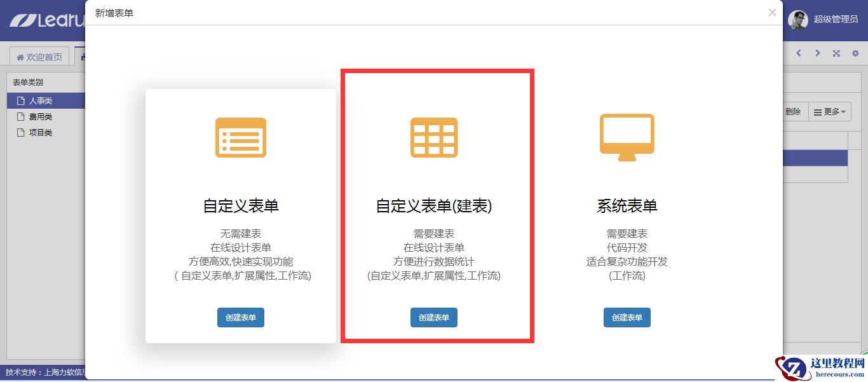Click the 系统表单 monitor icon

coord(627,137)
